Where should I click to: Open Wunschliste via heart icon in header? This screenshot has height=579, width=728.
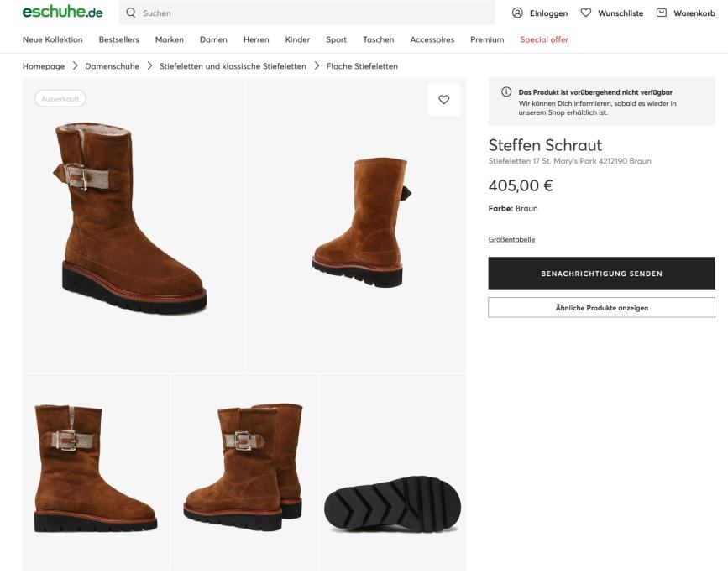coord(586,13)
